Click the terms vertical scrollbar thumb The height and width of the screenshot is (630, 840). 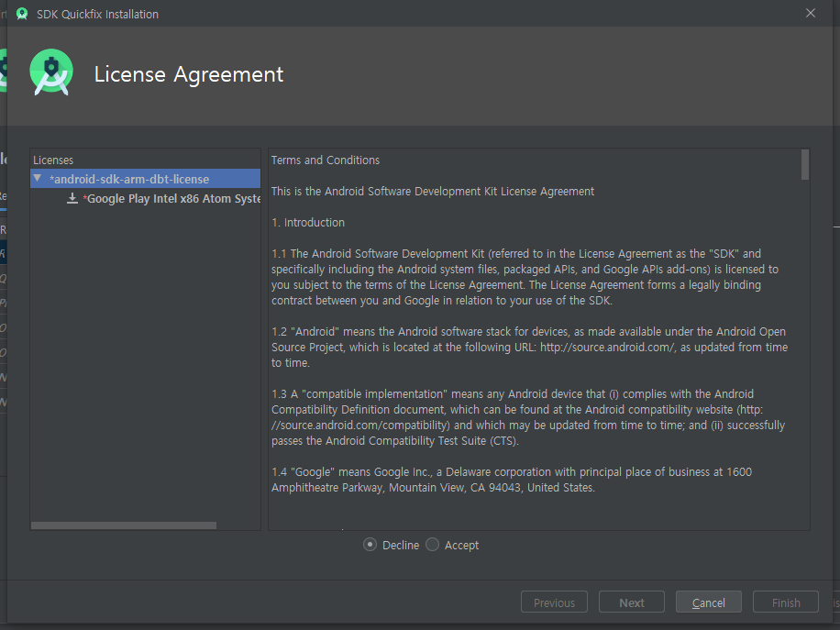tap(804, 164)
